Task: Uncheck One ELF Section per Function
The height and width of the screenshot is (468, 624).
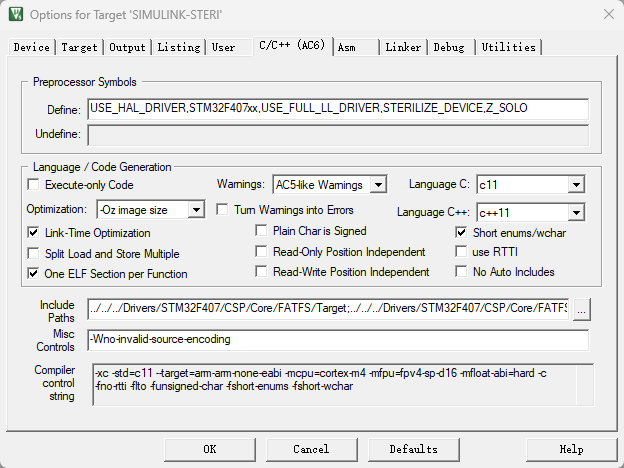Action: click(x=33, y=274)
